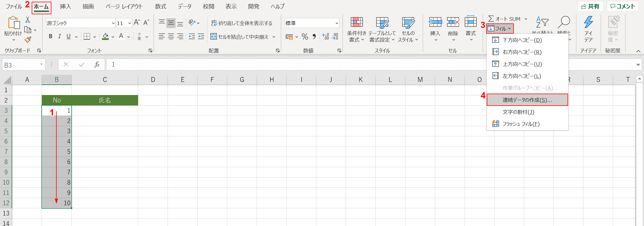
Task: Decrease font size with small A icon
Action: [x=146, y=23]
